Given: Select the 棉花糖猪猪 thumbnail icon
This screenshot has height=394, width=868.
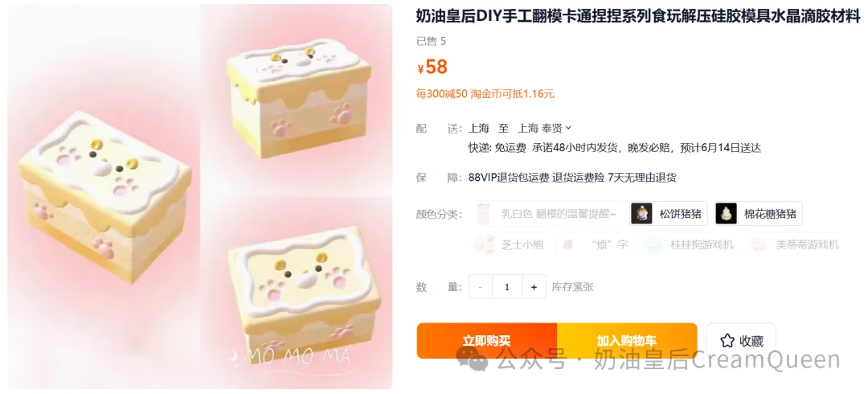Looking at the screenshot, I should coord(727,213).
